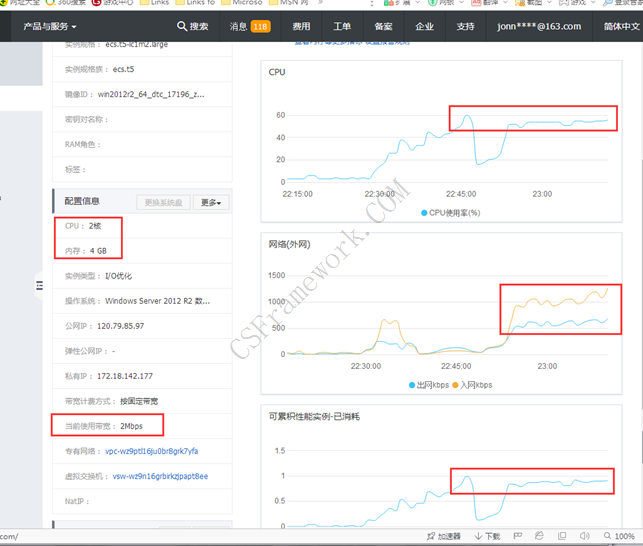Open VPC link vpc-wz9ptl16ju0br8grk7yfa

point(152,451)
